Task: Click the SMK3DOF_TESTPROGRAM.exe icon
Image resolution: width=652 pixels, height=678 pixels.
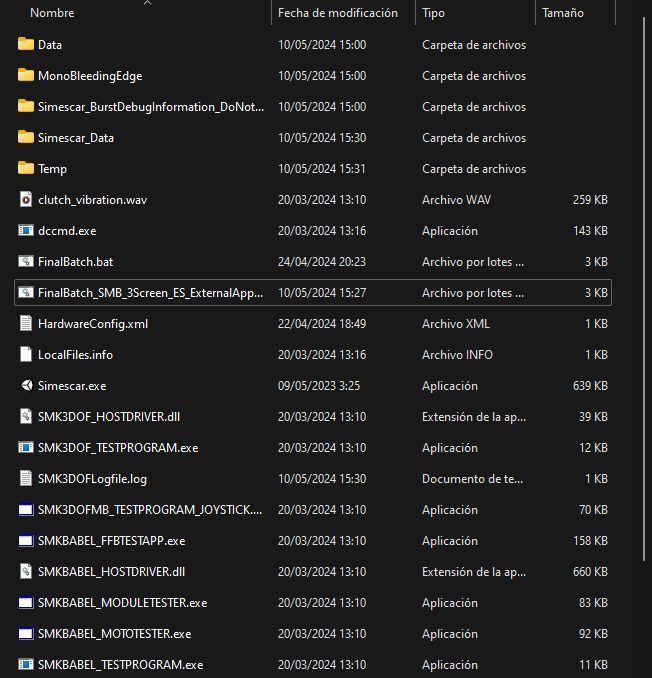Action: coord(26,448)
